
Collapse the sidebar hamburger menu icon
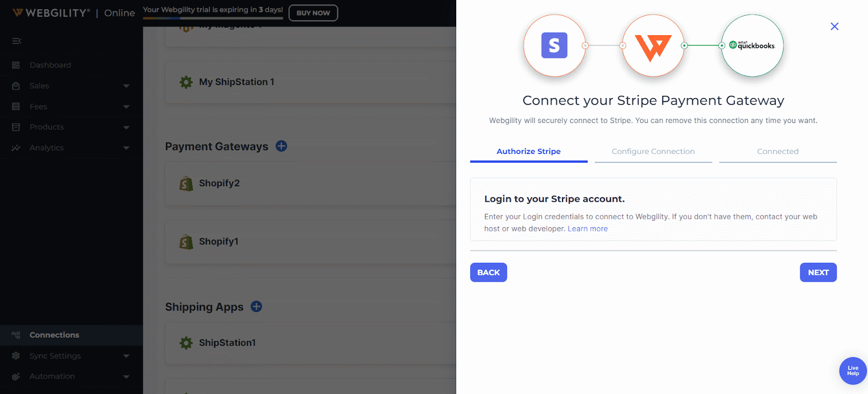pos(17,41)
